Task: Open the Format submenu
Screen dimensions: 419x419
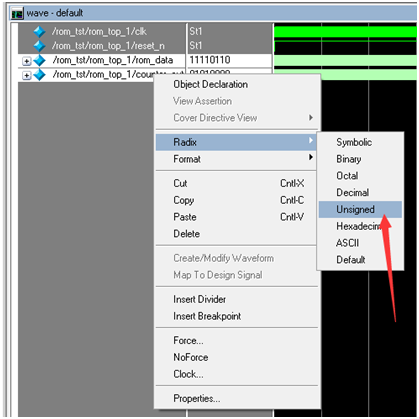Action: 235,159
